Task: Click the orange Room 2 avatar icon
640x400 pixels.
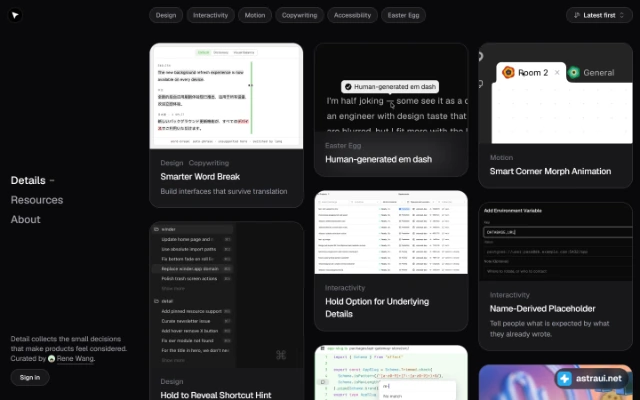Action: (508, 72)
